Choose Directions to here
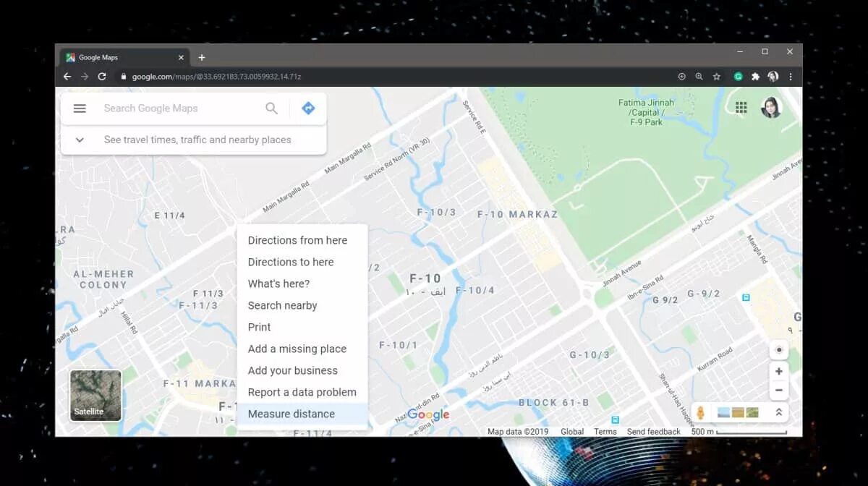 (x=302, y=262)
